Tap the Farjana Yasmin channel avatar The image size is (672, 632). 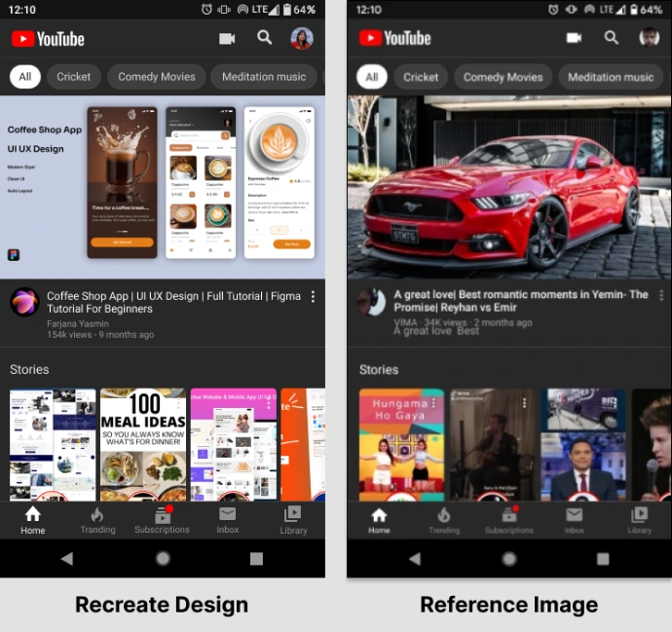coord(24,302)
